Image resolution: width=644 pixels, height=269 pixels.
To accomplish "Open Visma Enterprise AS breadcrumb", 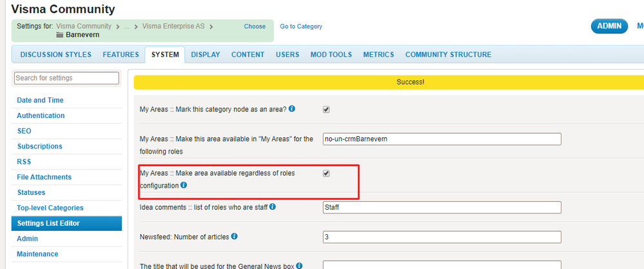I will [173, 26].
